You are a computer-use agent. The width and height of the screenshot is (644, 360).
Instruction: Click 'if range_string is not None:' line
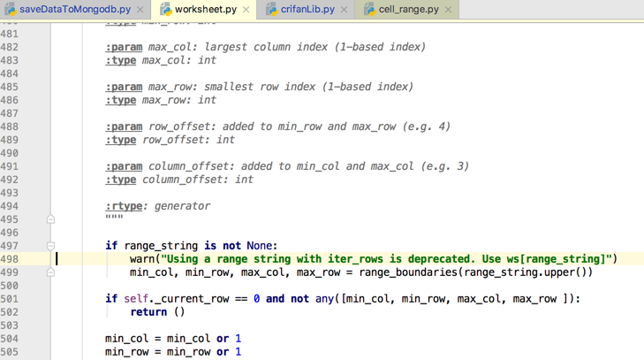pyautogui.click(x=192, y=246)
